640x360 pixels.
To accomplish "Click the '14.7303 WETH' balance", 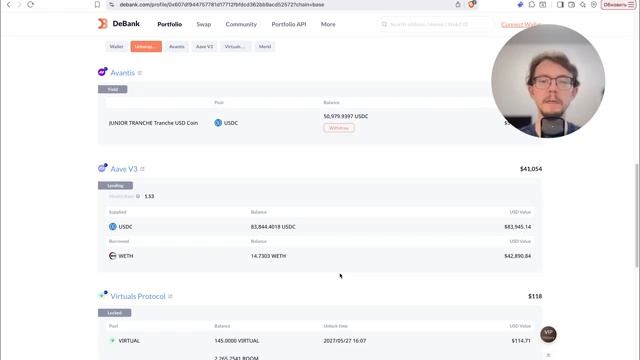I will click(x=268, y=256).
